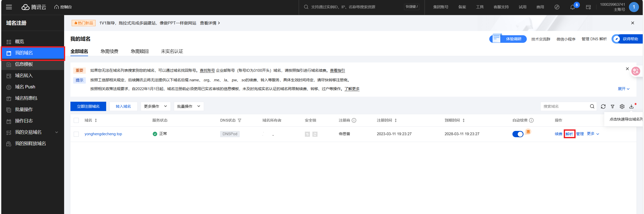Toggle auto-renew switch for yonghengdecheng.top
This screenshot has width=644, height=214.
pyautogui.click(x=518, y=134)
